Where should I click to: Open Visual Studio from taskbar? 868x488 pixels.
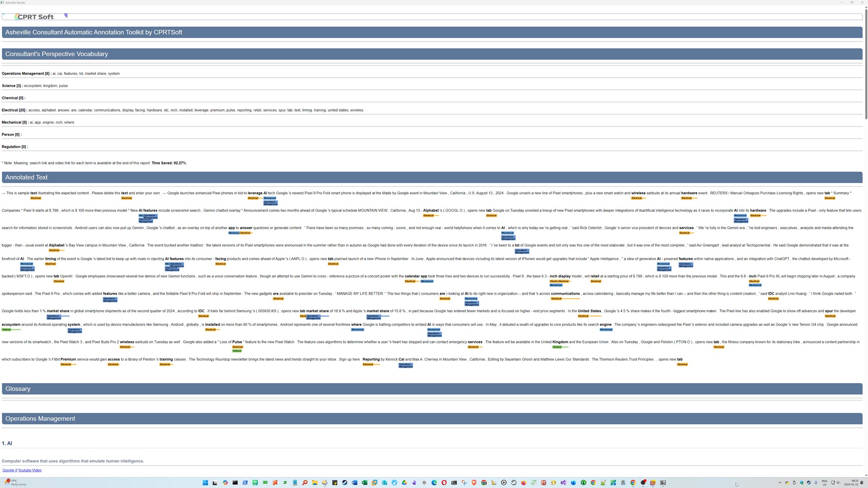[x=563, y=483]
